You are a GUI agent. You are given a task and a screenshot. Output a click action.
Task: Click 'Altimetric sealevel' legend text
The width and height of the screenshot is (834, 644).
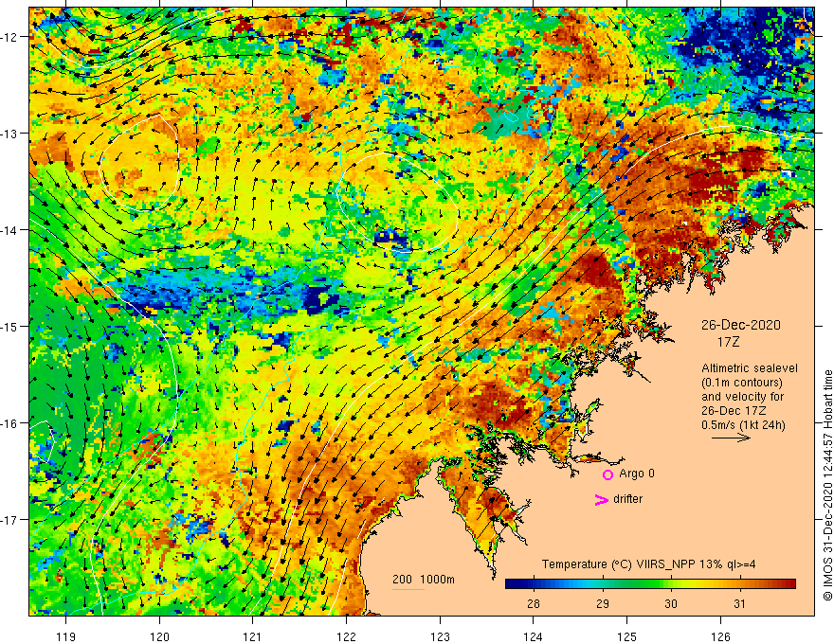pos(750,368)
